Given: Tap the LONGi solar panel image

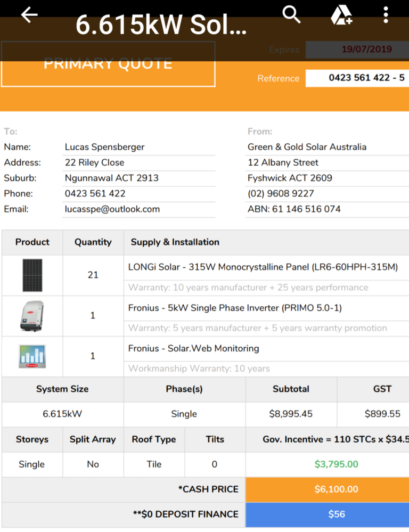Looking at the screenshot, I should pyautogui.click(x=32, y=275).
